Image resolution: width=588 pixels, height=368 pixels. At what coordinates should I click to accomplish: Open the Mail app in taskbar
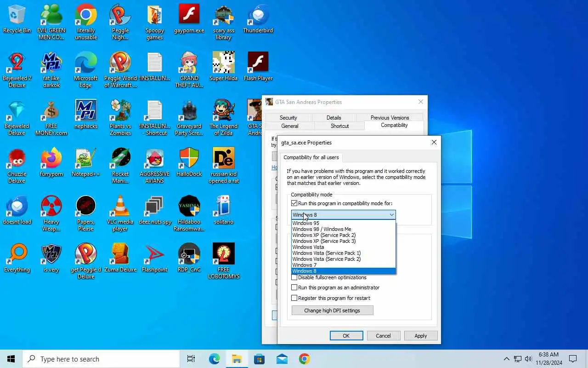pyautogui.click(x=282, y=359)
